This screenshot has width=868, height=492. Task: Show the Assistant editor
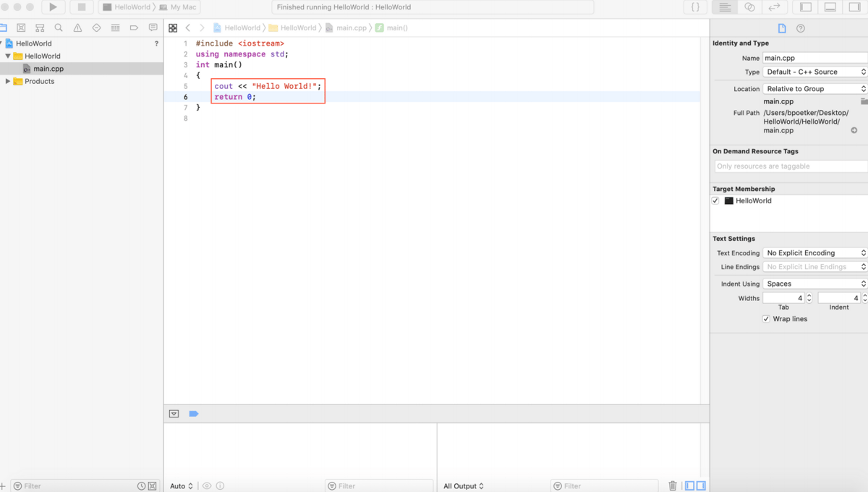pos(749,7)
